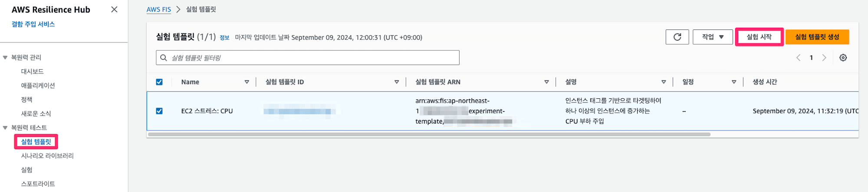This screenshot has width=868, height=192.
Task: Select 실험 템플릿 in sidebar
Action: [x=36, y=142]
